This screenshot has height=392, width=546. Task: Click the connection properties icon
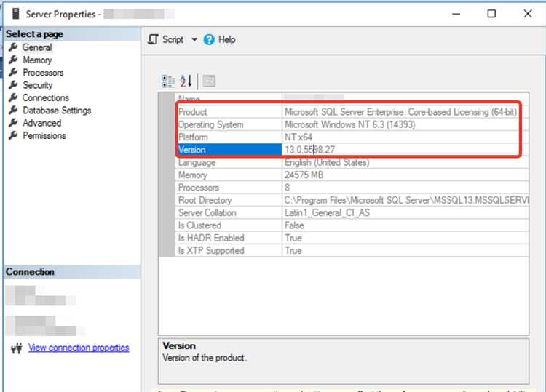pyautogui.click(x=17, y=348)
